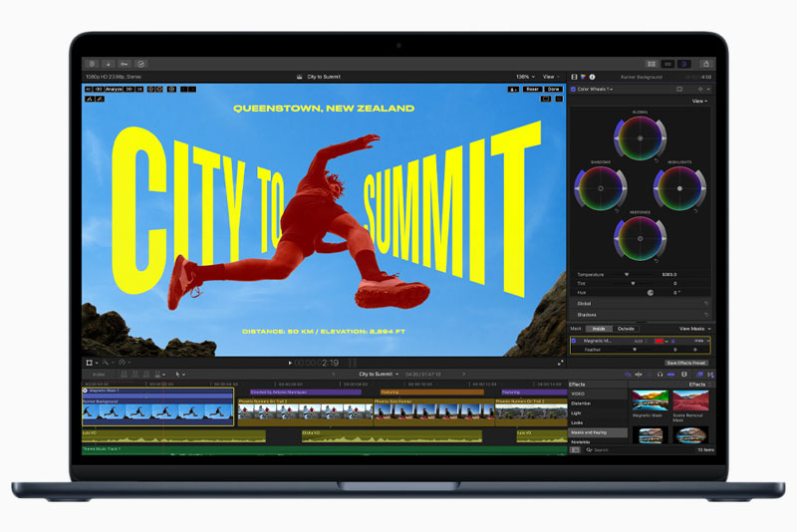
Task: Open the Video inspector filmstrip icon
Action: point(574,77)
